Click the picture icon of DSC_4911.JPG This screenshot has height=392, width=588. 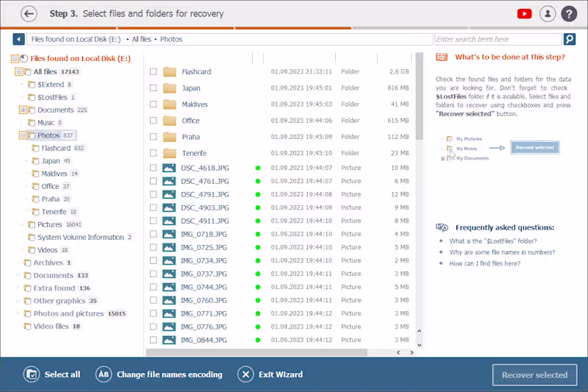pos(169,221)
